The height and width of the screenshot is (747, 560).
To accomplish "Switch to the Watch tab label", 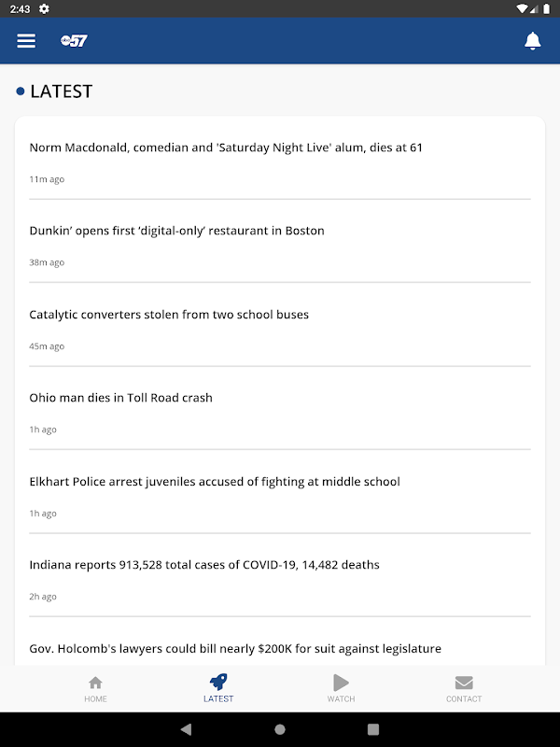I will [341, 699].
